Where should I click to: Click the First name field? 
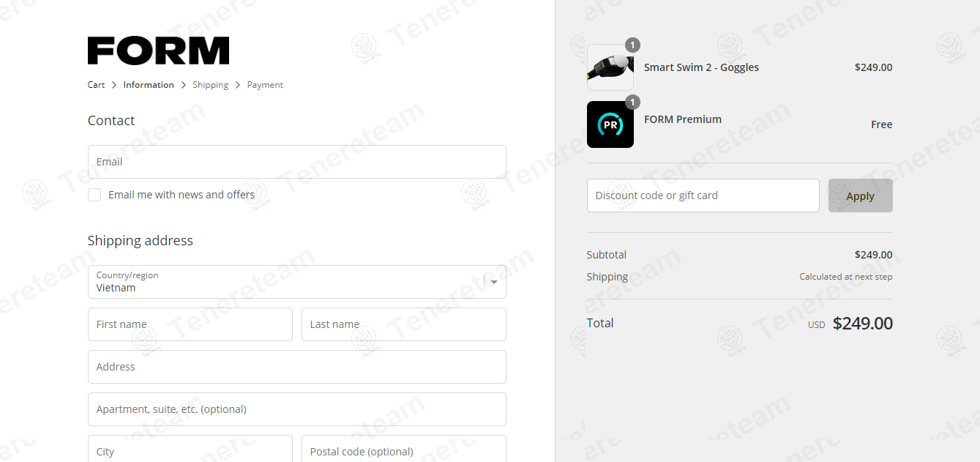(190, 324)
